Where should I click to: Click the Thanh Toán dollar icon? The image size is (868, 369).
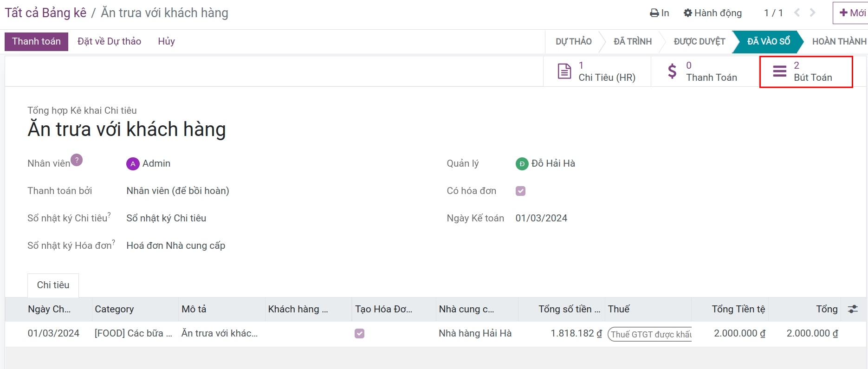[x=672, y=71]
